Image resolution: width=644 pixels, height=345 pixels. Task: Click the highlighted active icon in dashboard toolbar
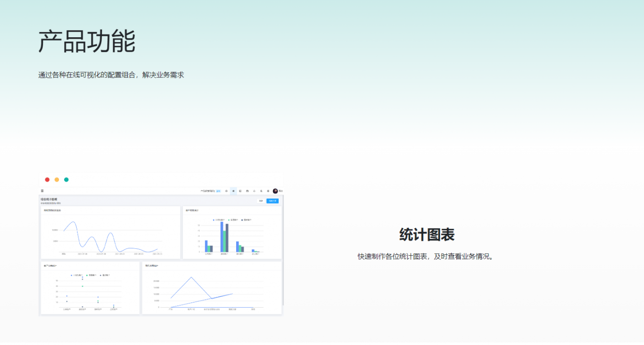pyautogui.click(x=233, y=191)
